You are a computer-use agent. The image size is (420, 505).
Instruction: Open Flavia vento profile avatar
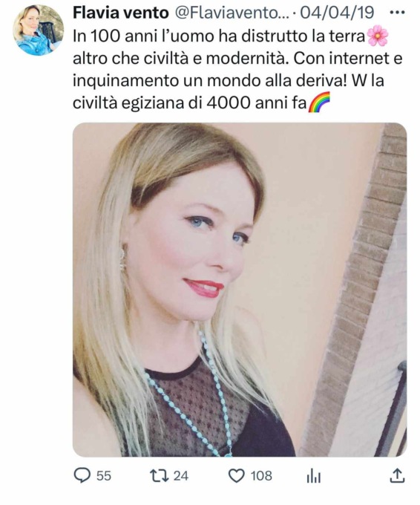click(39, 30)
